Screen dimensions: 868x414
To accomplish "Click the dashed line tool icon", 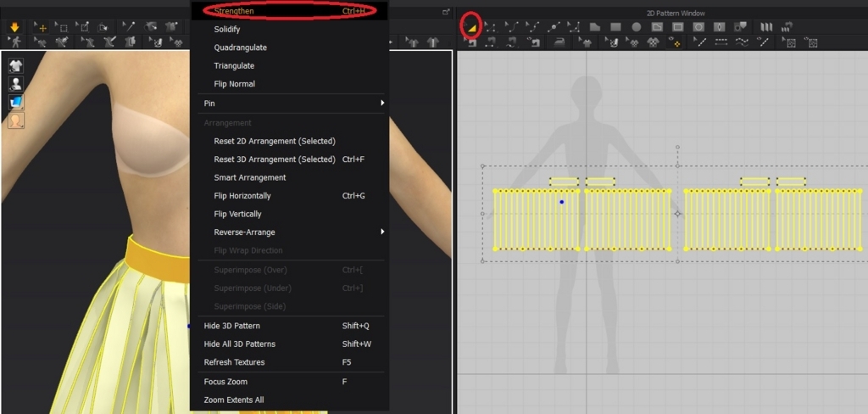I will (721, 42).
